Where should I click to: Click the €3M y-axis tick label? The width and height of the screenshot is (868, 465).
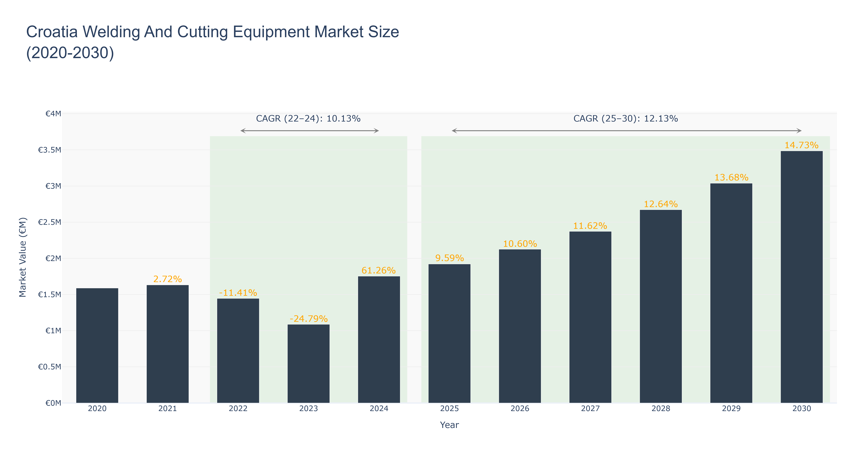53,186
